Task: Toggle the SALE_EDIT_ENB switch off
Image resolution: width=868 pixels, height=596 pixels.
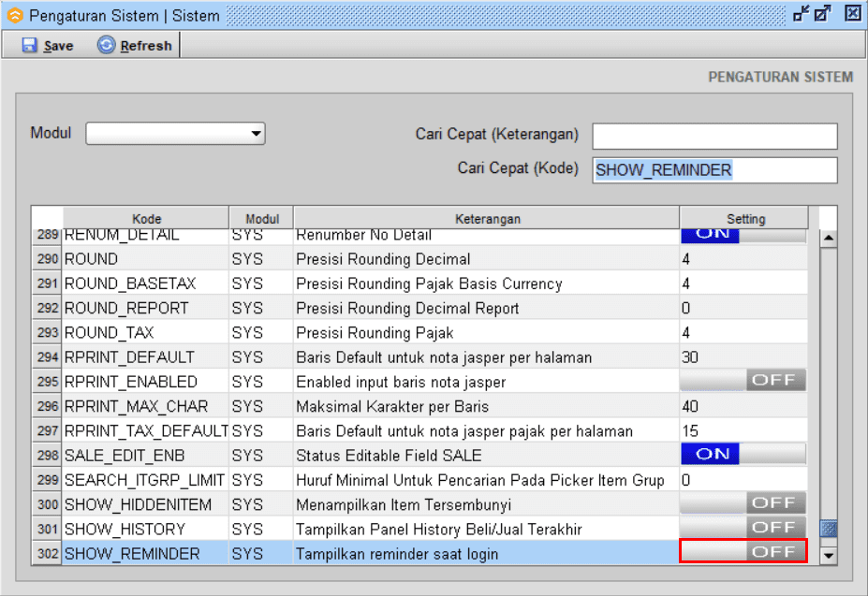Action: [x=743, y=454]
